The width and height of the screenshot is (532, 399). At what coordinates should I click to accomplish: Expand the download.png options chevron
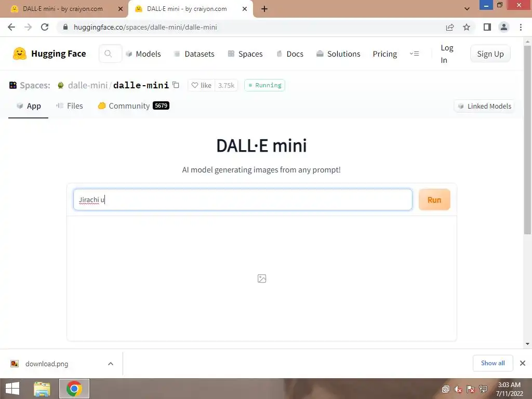pyautogui.click(x=111, y=364)
